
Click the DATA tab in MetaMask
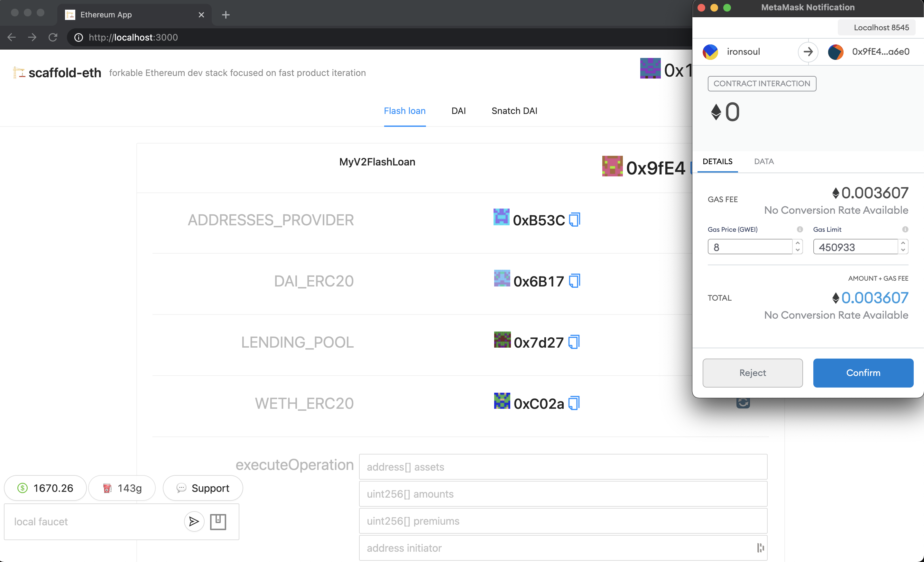point(764,161)
